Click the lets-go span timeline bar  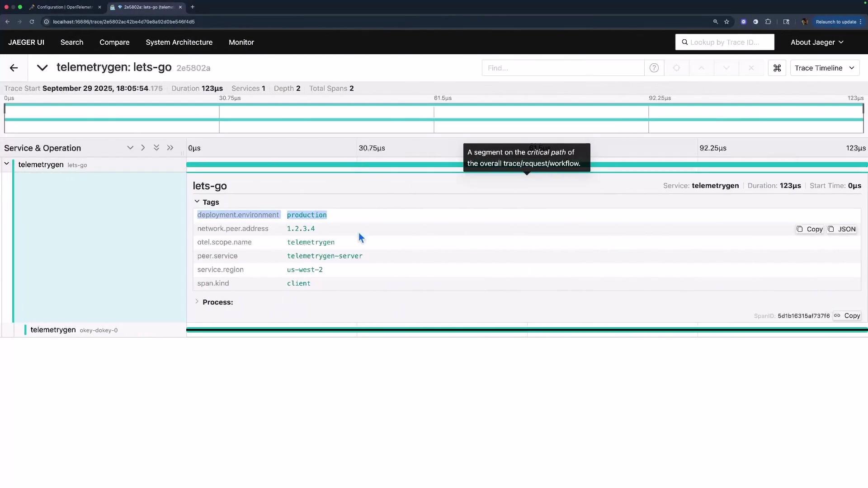point(527,164)
